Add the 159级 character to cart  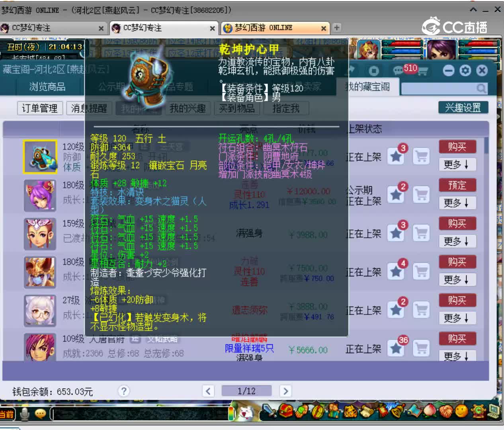421,233
